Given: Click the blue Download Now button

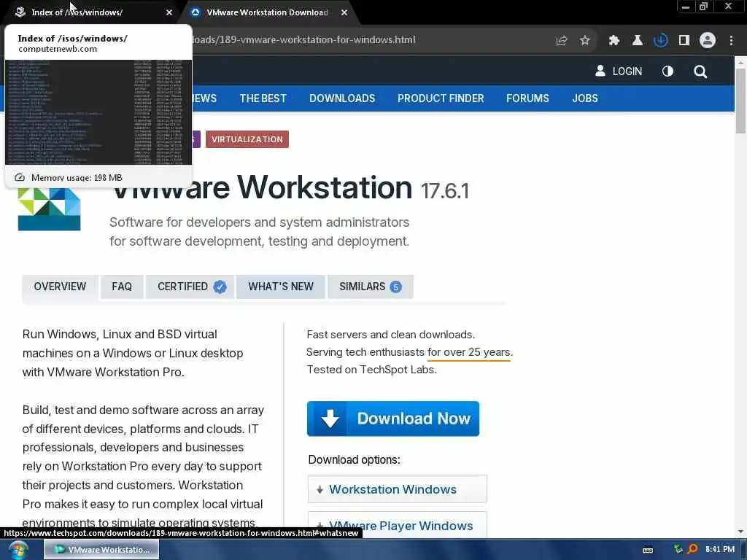Looking at the screenshot, I should click(393, 419).
